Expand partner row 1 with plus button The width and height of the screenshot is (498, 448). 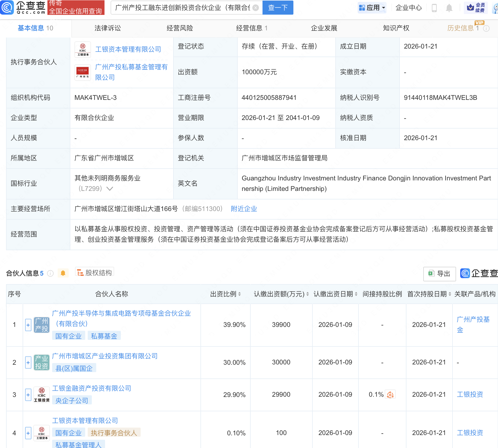(x=28, y=325)
